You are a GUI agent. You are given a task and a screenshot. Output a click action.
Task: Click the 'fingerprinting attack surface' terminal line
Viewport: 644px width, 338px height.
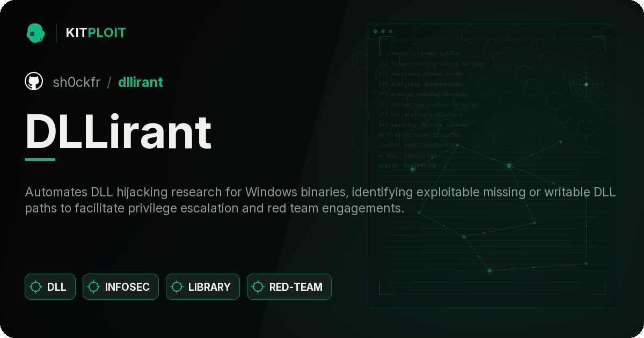pyautogui.click(x=431, y=64)
